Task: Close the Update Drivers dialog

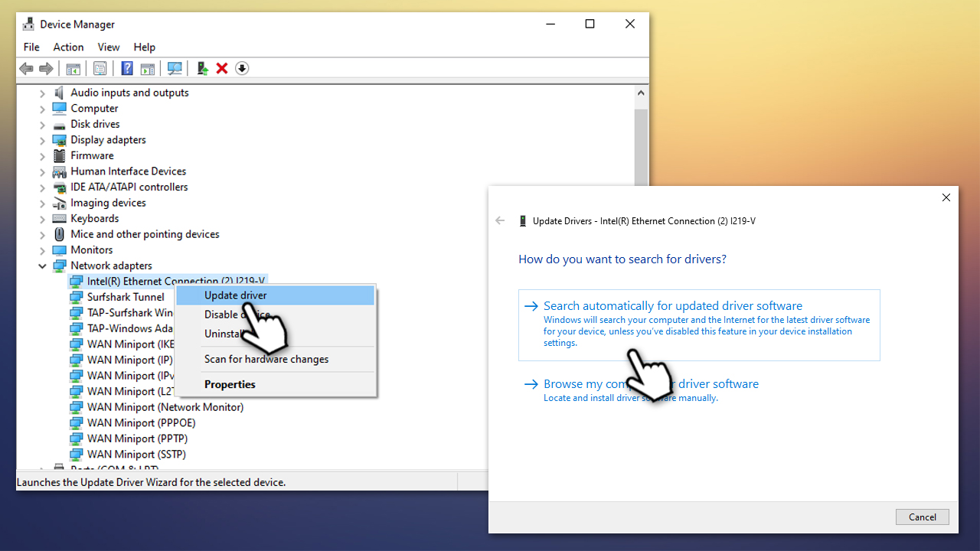Action: pos(946,197)
